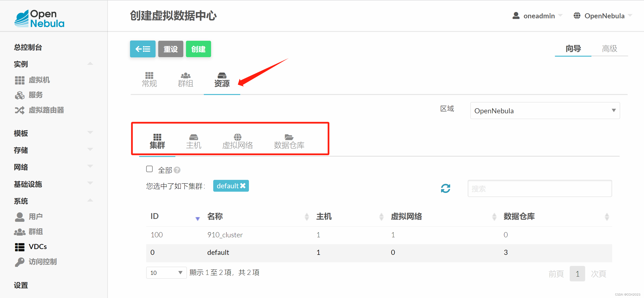Click the green 创建 button
644x298 pixels.
(198, 49)
